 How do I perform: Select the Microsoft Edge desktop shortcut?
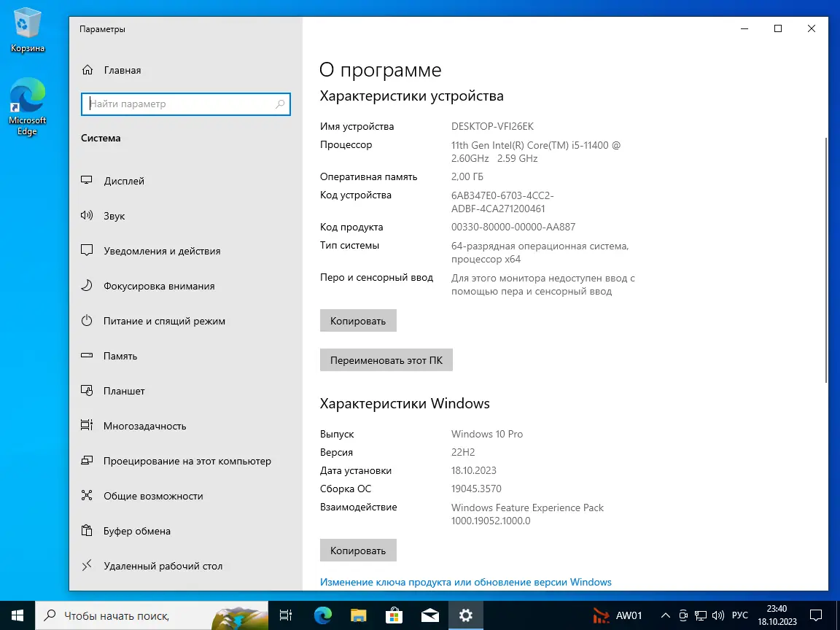27,106
